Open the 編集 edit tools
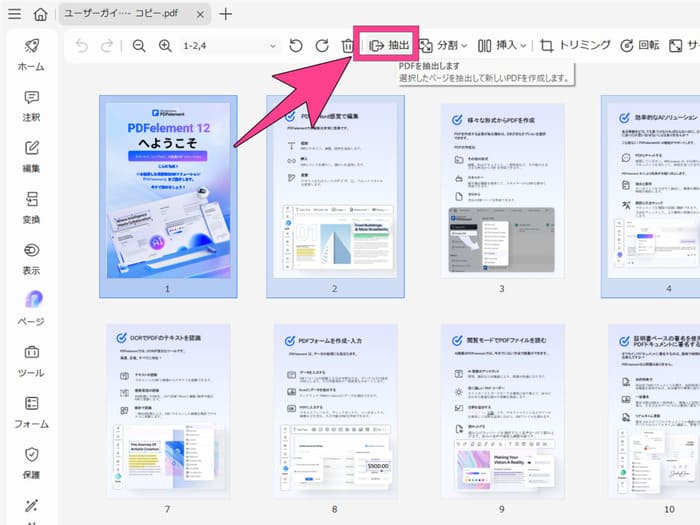This screenshot has height=525, width=700. click(31, 157)
